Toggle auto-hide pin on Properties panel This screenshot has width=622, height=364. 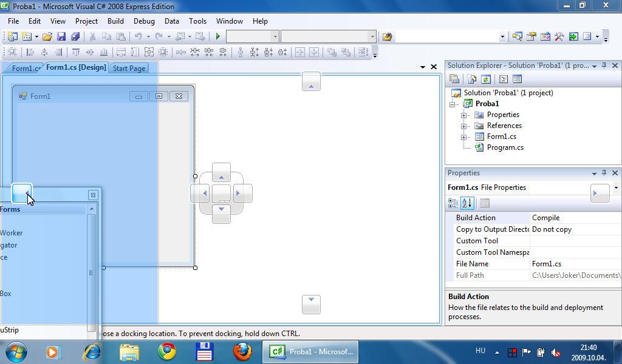[x=604, y=173]
